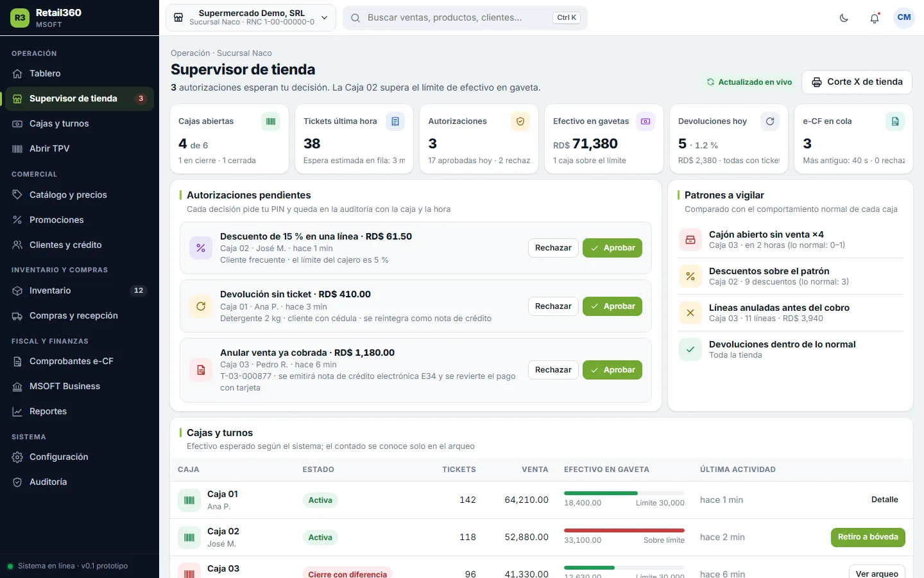924x578 pixels.
Task: Approve the 15 % discount request
Action: (612, 248)
